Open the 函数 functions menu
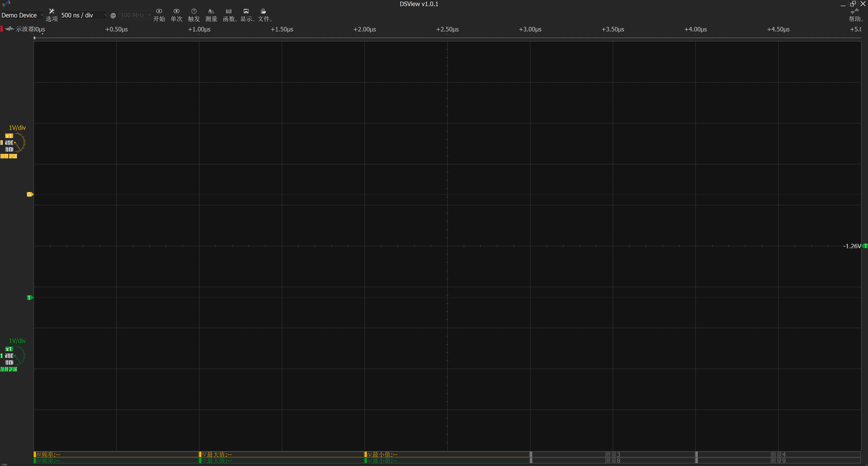Image resolution: width=868 pixels, height=466 pixels. click(x=229, y=15)
